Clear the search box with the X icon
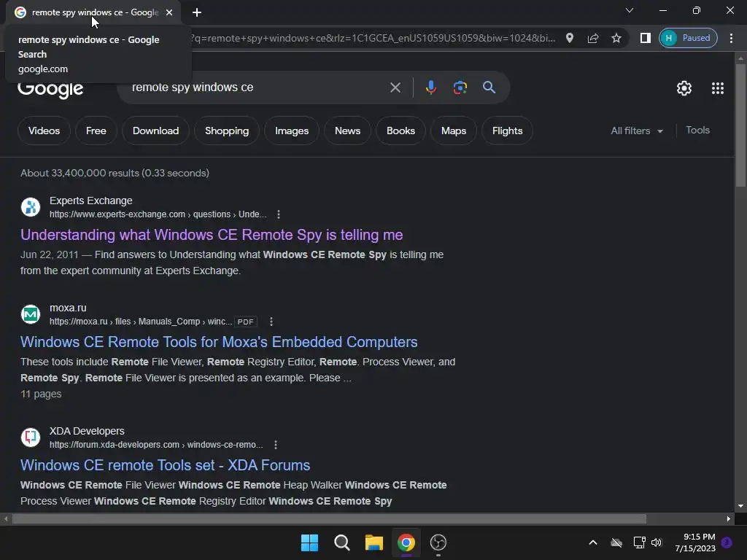 coord(395,87)
